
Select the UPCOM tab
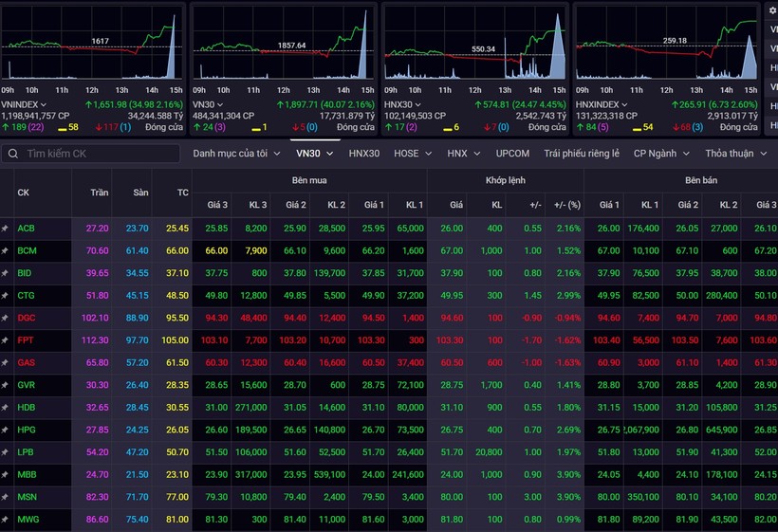512,154
